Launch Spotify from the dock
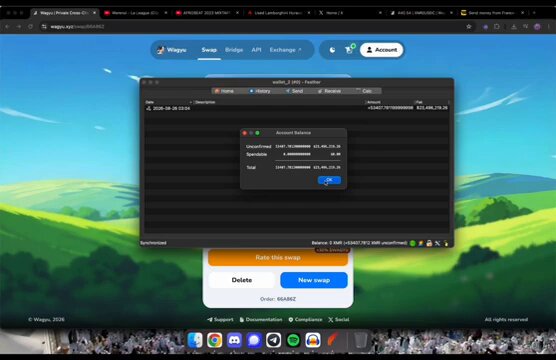 [x=293, y=340]
